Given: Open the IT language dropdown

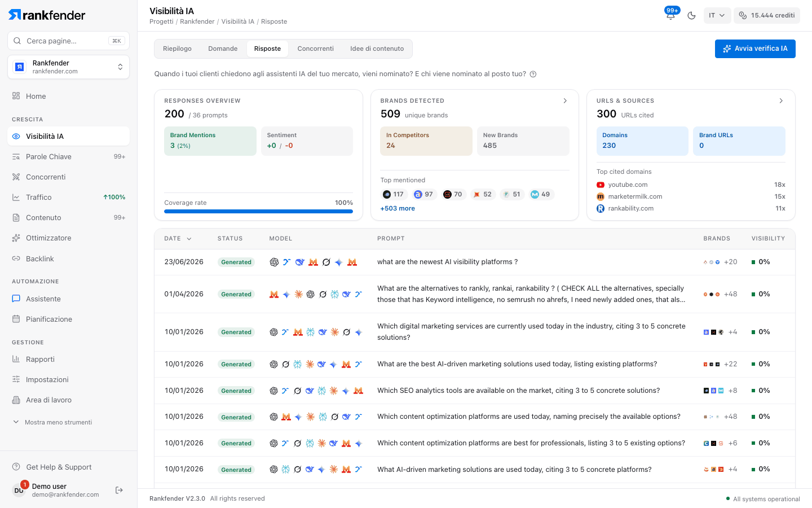Looking at the screenshot, I should (x=717, y=15).
